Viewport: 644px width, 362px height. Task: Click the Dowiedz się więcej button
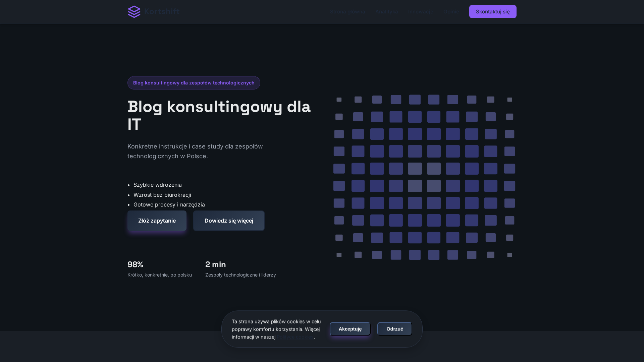point(229,221)
